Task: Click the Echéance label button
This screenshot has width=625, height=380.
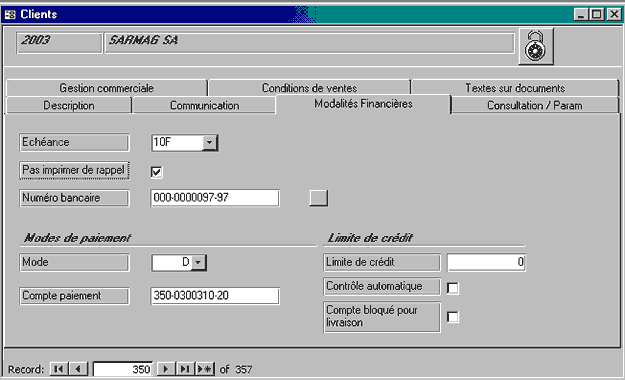Action: click(x=75, y=142)
